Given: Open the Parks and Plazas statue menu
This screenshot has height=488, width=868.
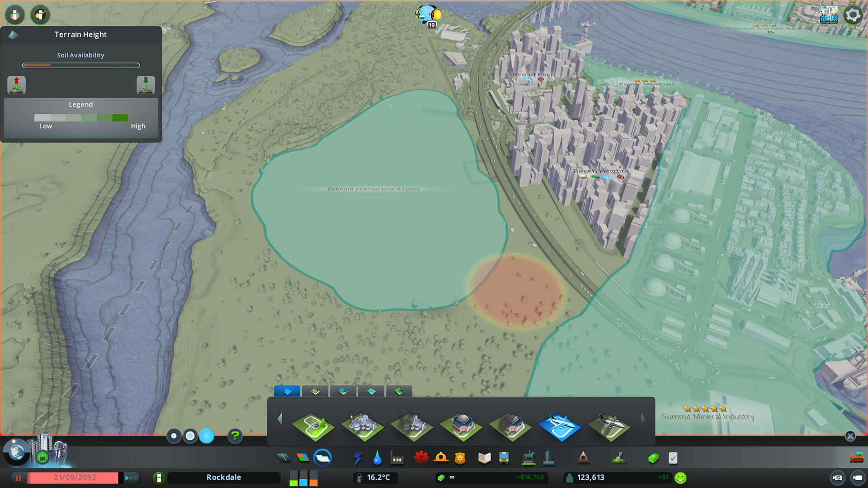Looking at the screenshot, I should point(528,458).
